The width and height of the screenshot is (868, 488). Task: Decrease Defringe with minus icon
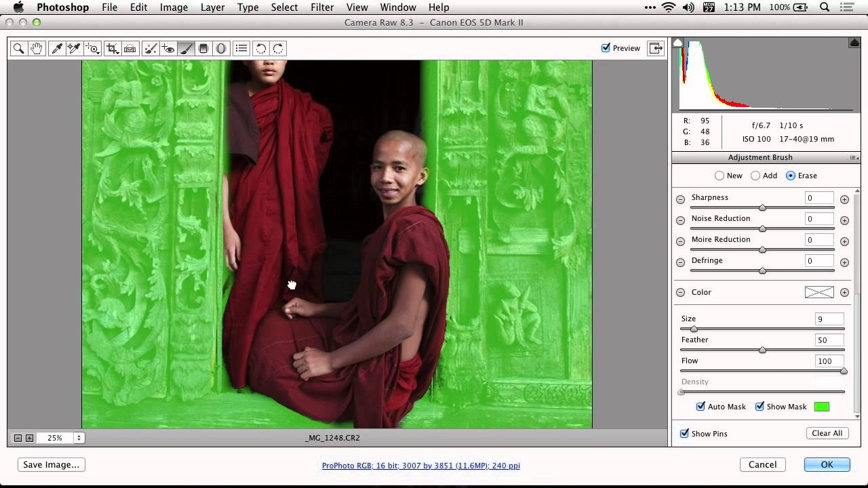[x=680, y=262]
